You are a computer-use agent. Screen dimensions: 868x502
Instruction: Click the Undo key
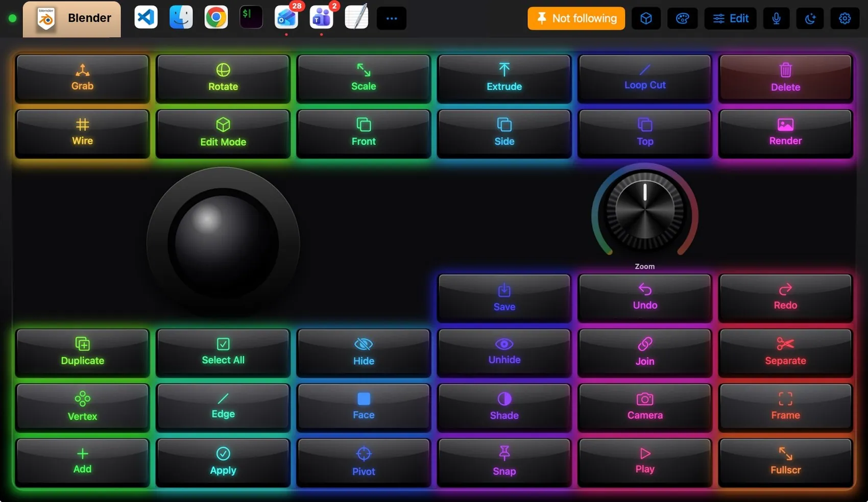(x=645, y=298)
